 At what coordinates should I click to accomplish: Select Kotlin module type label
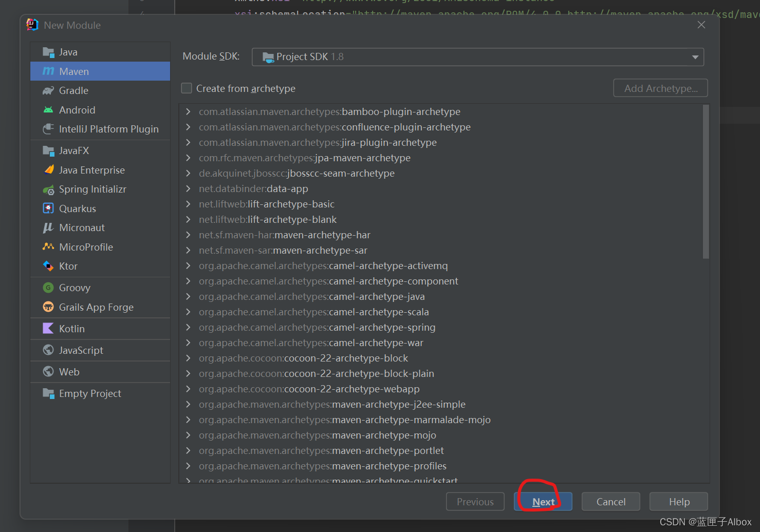72,329
